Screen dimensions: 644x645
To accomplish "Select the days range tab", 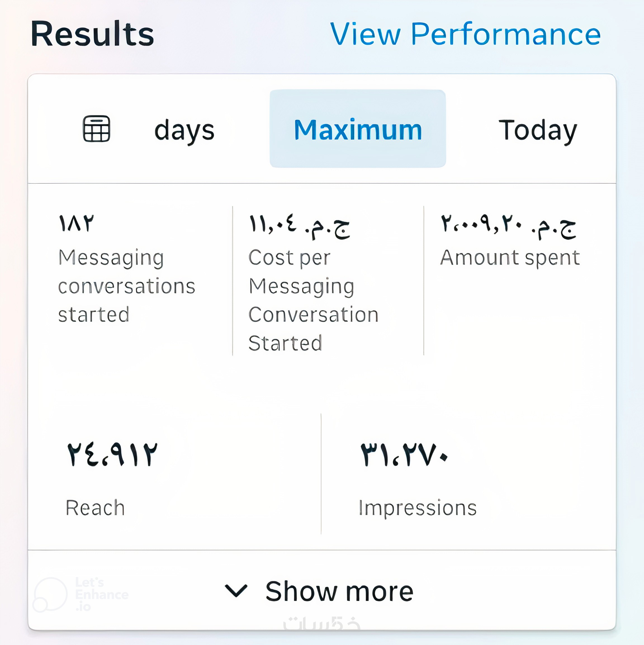I will pyautogui.click(x=184, y=130).
